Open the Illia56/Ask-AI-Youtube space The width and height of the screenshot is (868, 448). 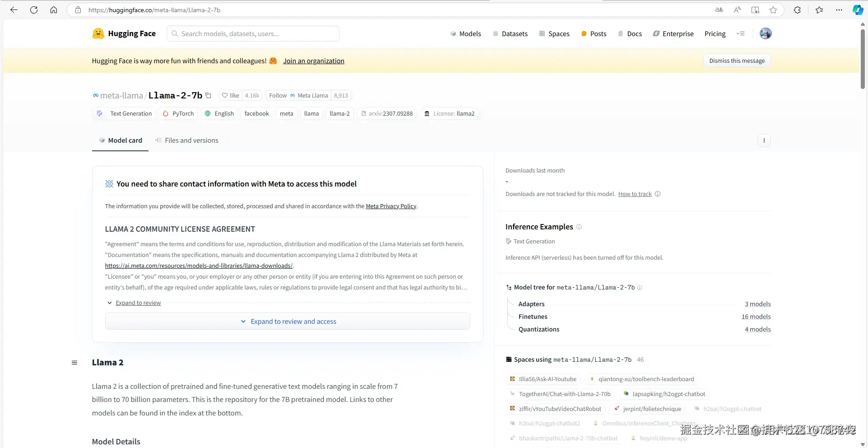(543, 379)
